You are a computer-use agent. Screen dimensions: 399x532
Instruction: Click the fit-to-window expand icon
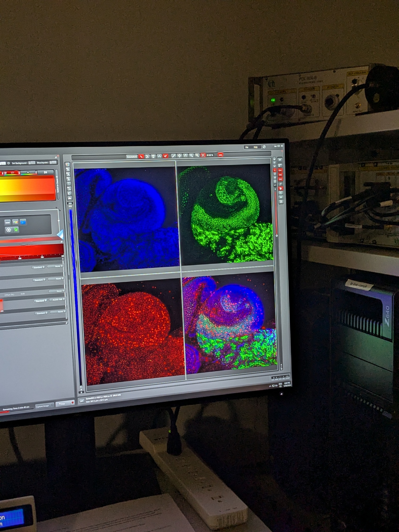203,155
